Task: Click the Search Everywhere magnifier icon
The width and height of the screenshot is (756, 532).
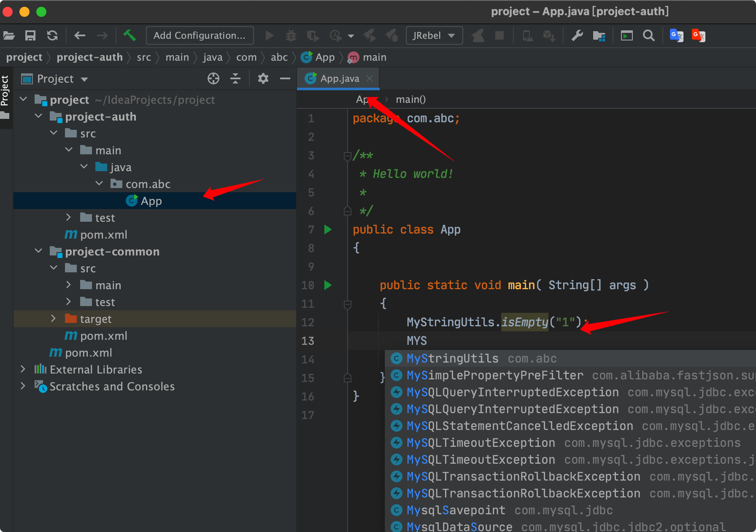Action: click(x=648, y=35)
